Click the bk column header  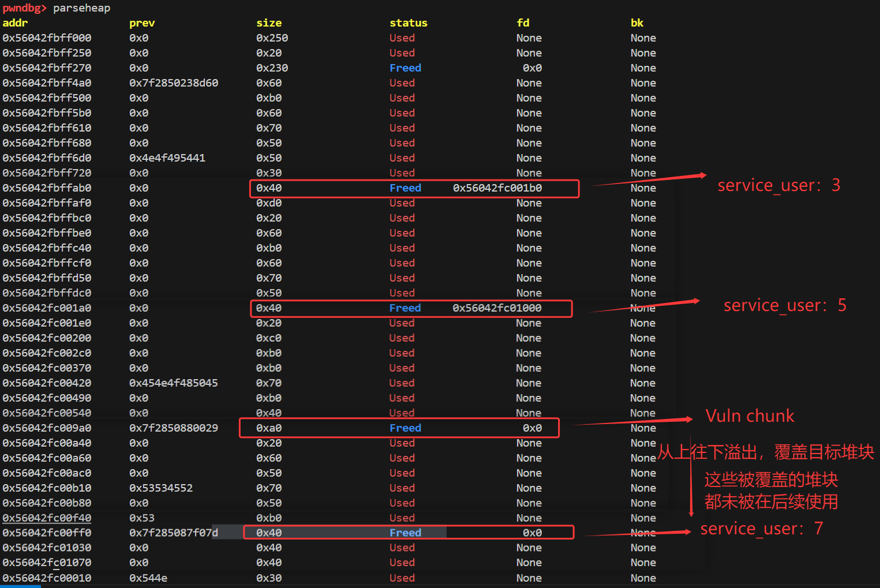click(637, 23)
